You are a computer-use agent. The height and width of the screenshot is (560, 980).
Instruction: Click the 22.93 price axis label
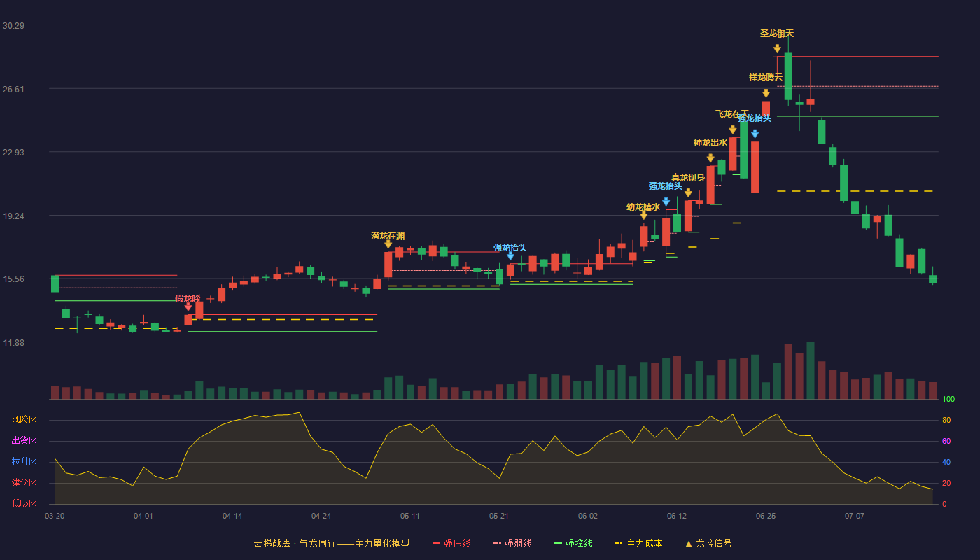pos(13,152)
